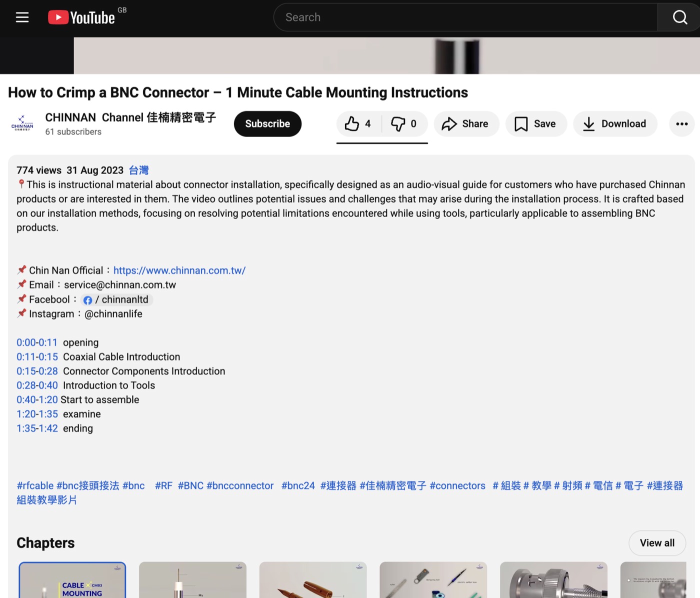Viewport: 700px width, 598px height.
Task: Like the video with thumbs up
Action: pyautogui.click(x=358, y=124)
